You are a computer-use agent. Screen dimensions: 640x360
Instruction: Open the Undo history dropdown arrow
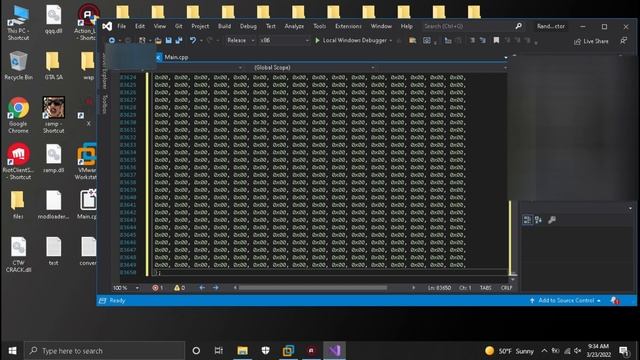point(201,40)
